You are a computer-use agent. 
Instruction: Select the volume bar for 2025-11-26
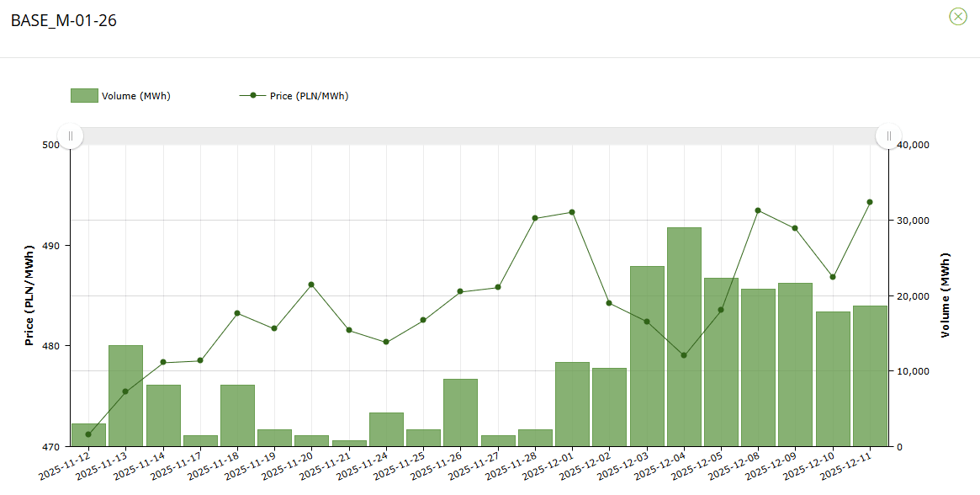pyautogui.click(x=460, y=412)
